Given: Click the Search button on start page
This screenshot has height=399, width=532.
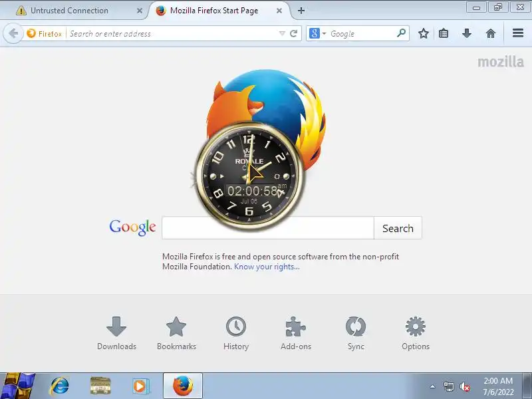Looking at the screenshot, I should coord(398,228).
